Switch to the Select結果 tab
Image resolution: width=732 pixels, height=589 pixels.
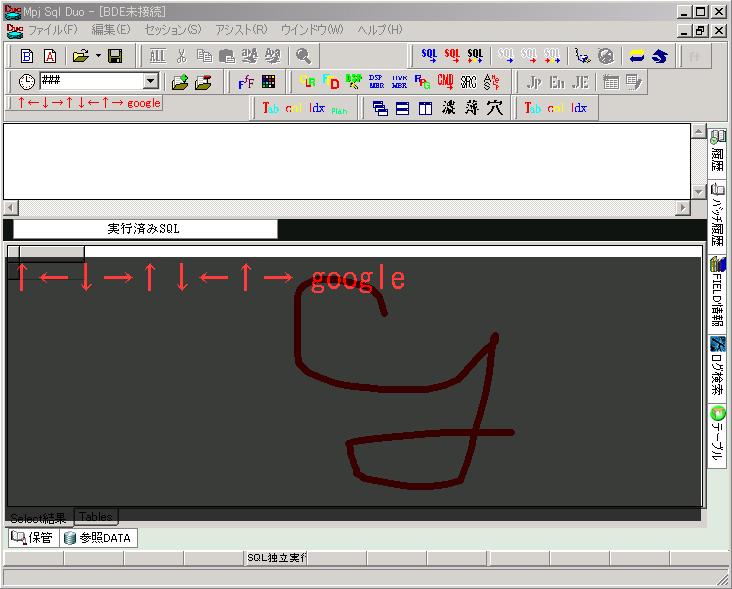pyautogui.click(x=38, y=518)
